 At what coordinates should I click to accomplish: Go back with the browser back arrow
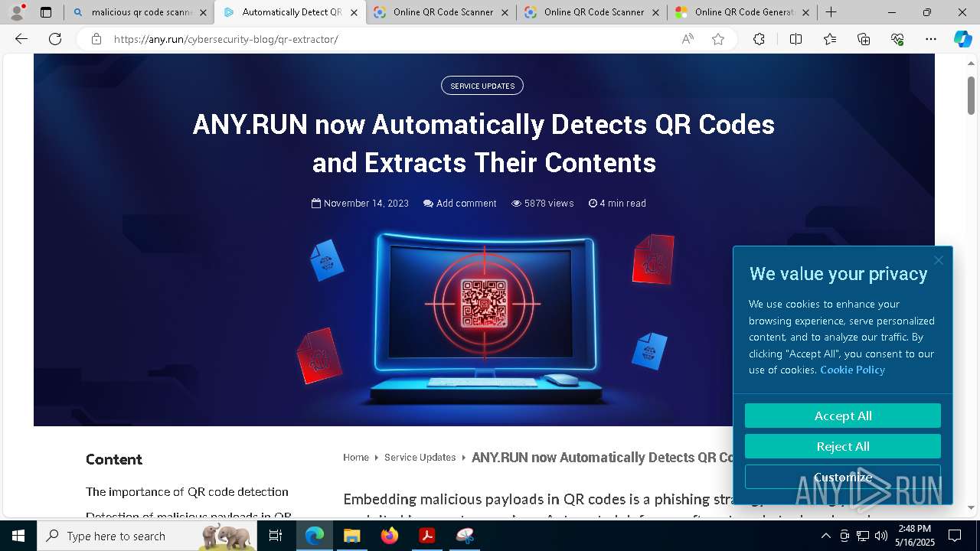(21, 39)
